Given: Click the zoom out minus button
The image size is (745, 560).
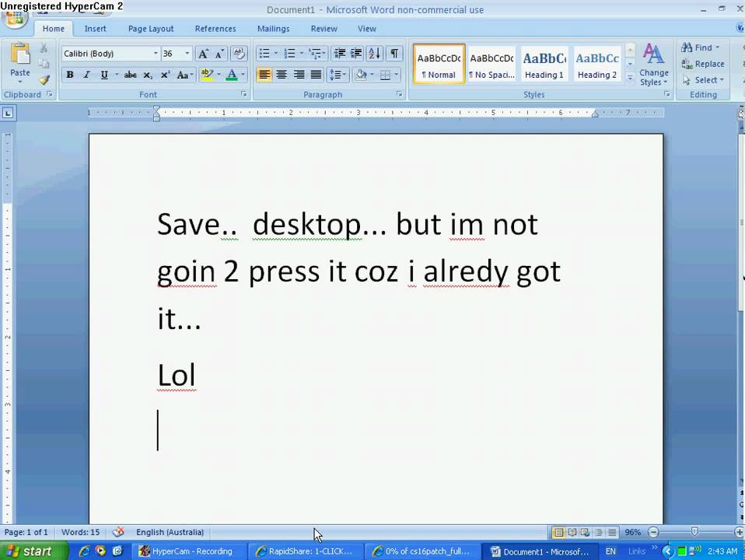Looking at the screenshot, I should pyautogui.click(x=653, y=533).
